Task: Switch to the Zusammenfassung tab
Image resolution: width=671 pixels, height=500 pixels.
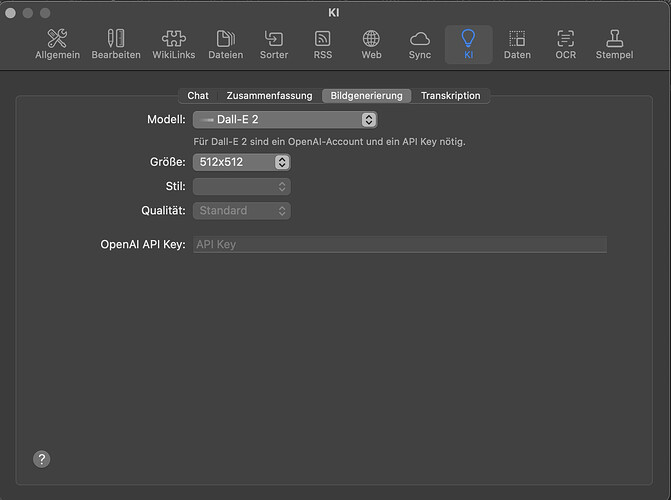Action: pyautogui.click(x=269, y=96)
